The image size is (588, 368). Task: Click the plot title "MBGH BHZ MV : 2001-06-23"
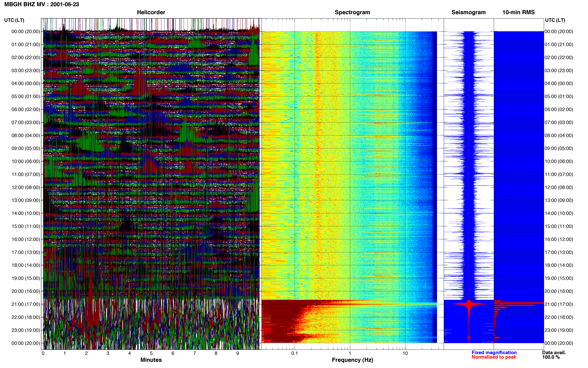click(x=42, y=4)
